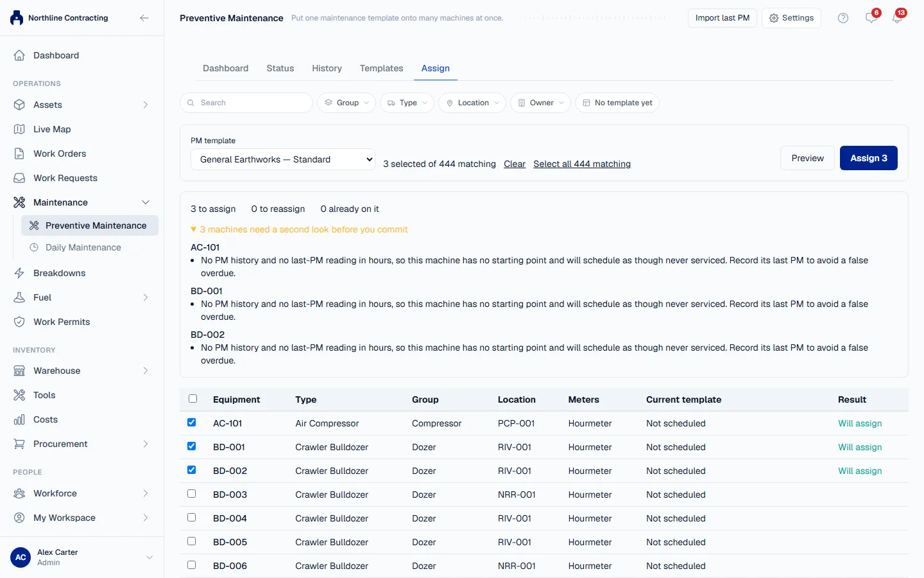The height and width of the screenshot is (578, 924).
Task: Switch to the Templates tab
Action: coord(381,68)
